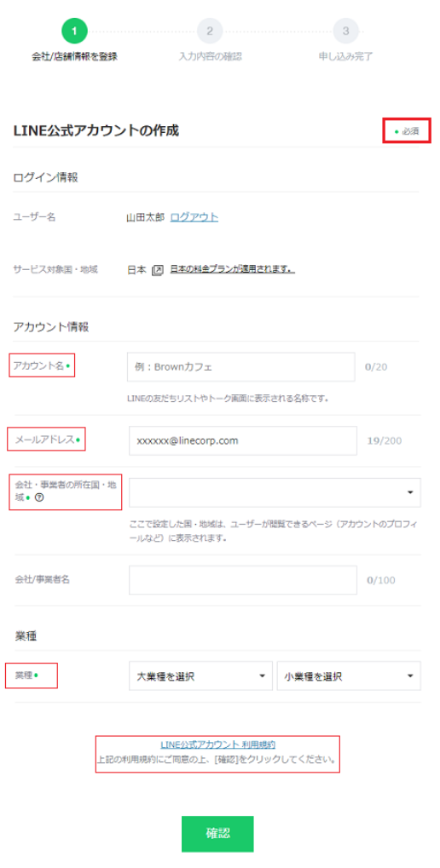This screenshot has width=440, height=868.
Task: Click the 会社・事業者の所在国・地域 label
Action: pos(65,491)
